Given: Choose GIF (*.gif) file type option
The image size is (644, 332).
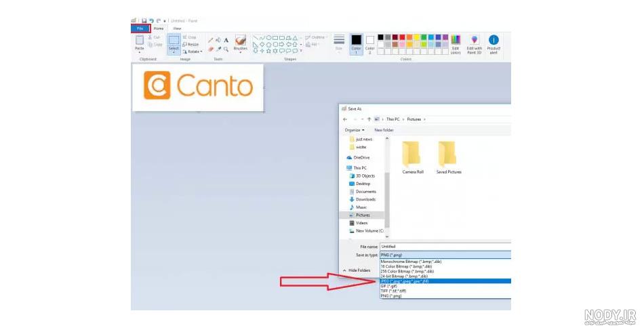Looking at the screenshot, I should [445, 286].
